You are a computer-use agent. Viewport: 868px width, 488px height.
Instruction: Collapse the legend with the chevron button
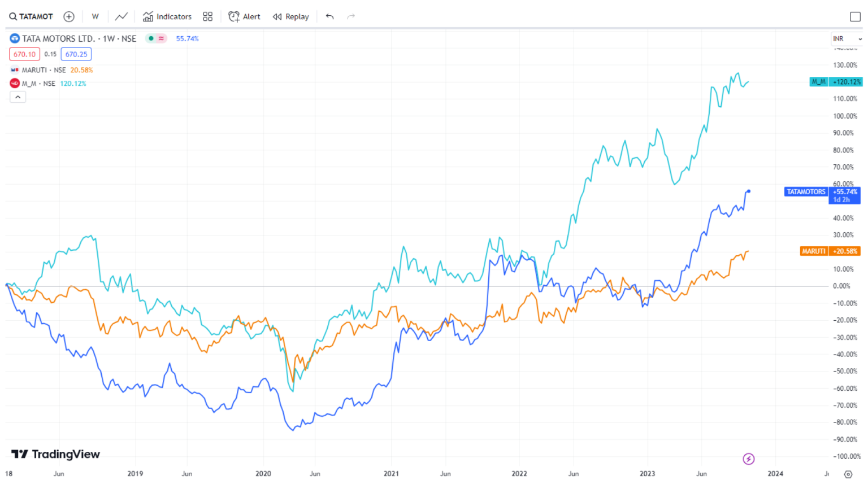pos(18,97)
